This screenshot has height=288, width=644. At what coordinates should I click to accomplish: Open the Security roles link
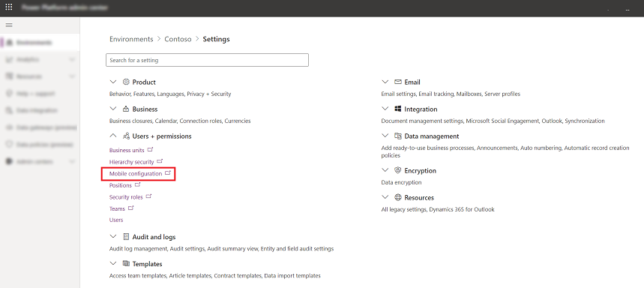point(126,197)
